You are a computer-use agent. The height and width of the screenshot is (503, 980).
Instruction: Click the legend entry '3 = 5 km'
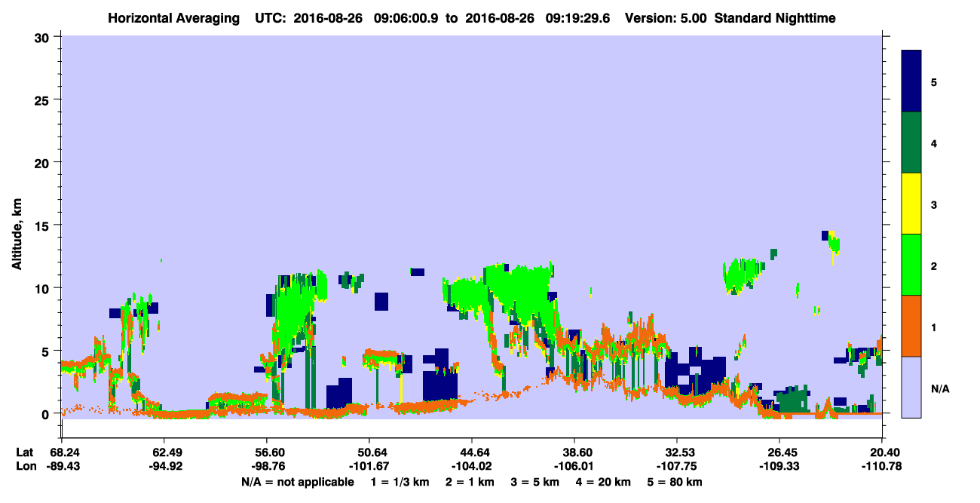[x=536, y=482]
